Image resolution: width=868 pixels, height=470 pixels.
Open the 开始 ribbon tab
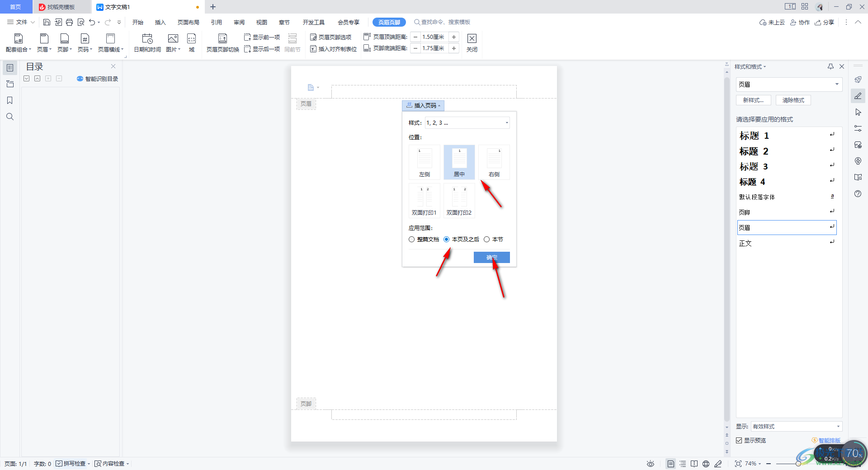(x=138, y=22)
